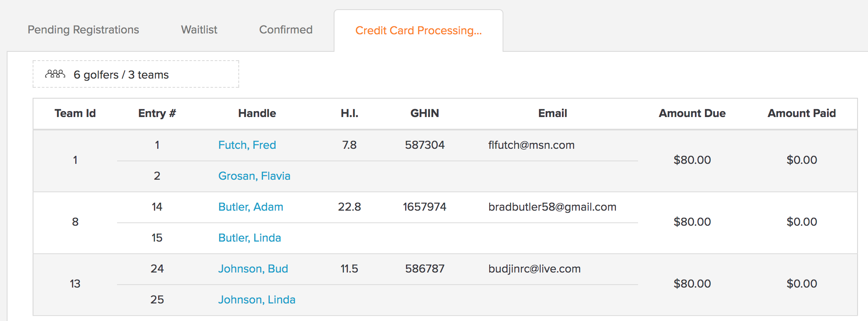Click the Handle column header
Viewport: 868px width, 321px height.
point(257,113)
